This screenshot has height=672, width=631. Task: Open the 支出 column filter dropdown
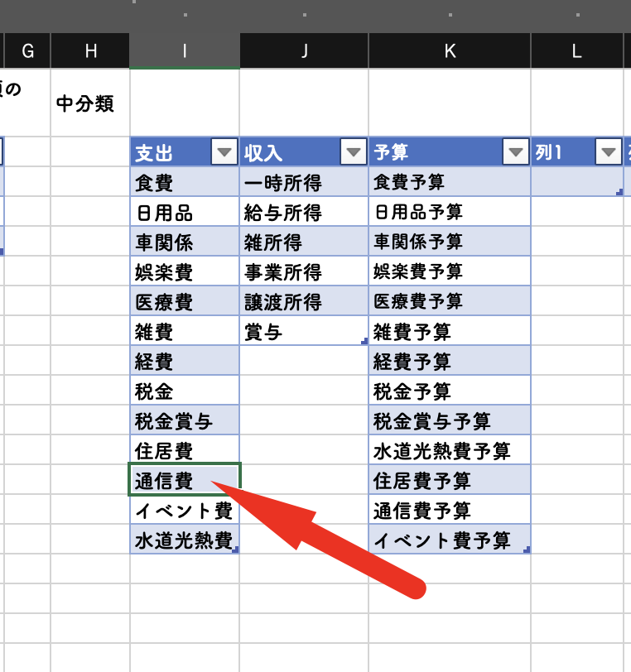pyautogui.click(x=224, y=152)
